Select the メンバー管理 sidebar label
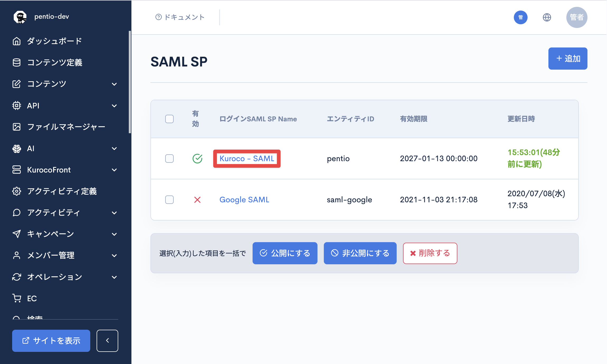 pos(51,255)
